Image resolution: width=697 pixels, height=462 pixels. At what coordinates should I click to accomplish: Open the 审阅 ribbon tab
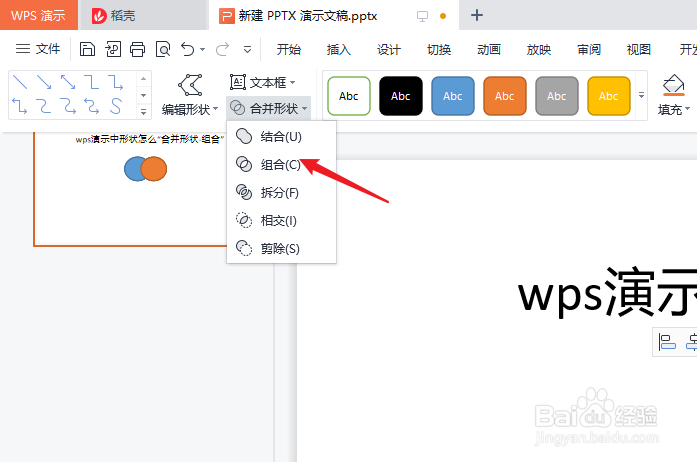[x=589, y=49]
